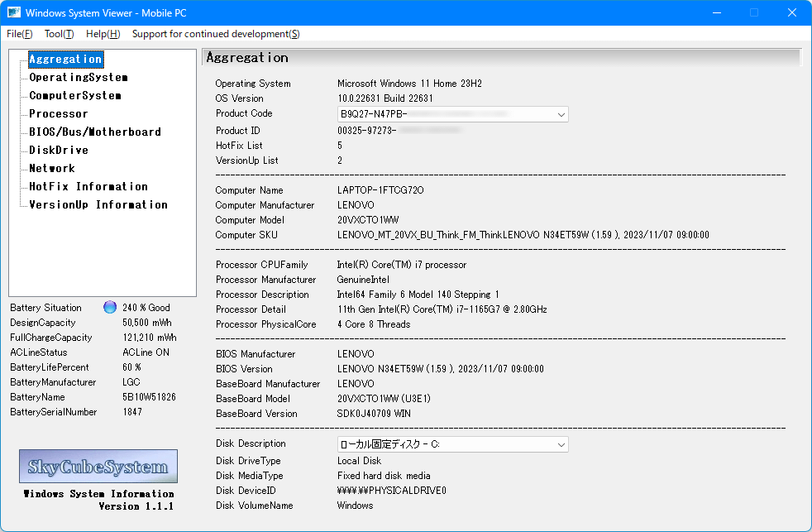Screen dimensions: 812x532
Task: Click BaseBoard Model value 20VXCTO1WW (U3E1)
Action: 384,398
